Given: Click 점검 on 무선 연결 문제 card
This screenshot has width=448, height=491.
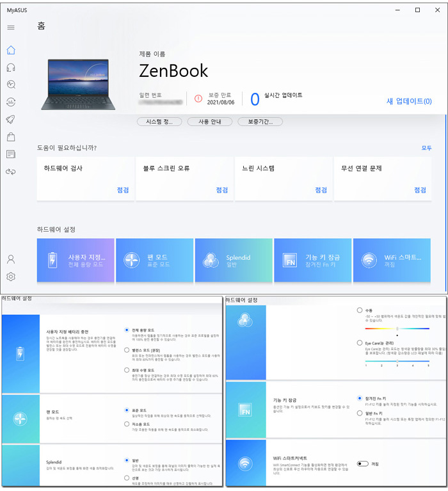Looking at the screenshot, I should tap(420, 189).
